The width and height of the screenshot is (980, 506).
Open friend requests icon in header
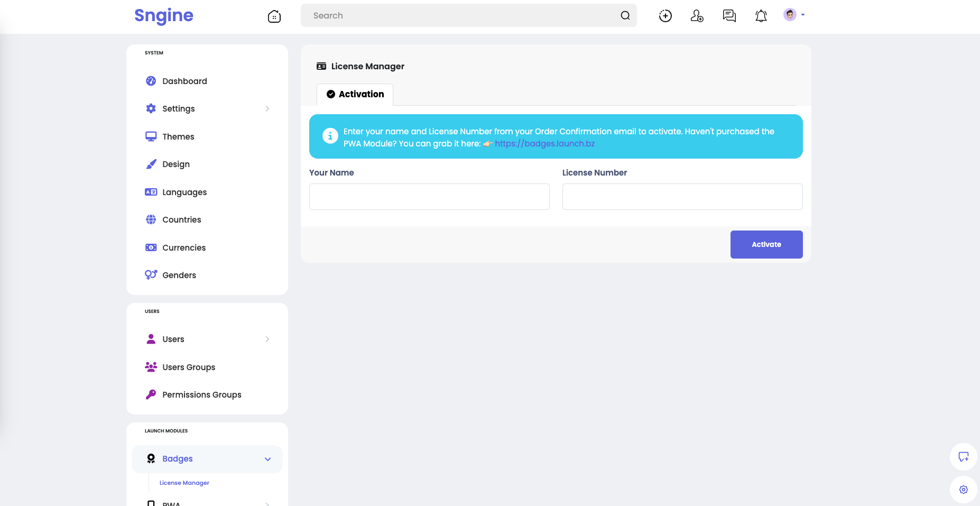(x=697, y=16)
